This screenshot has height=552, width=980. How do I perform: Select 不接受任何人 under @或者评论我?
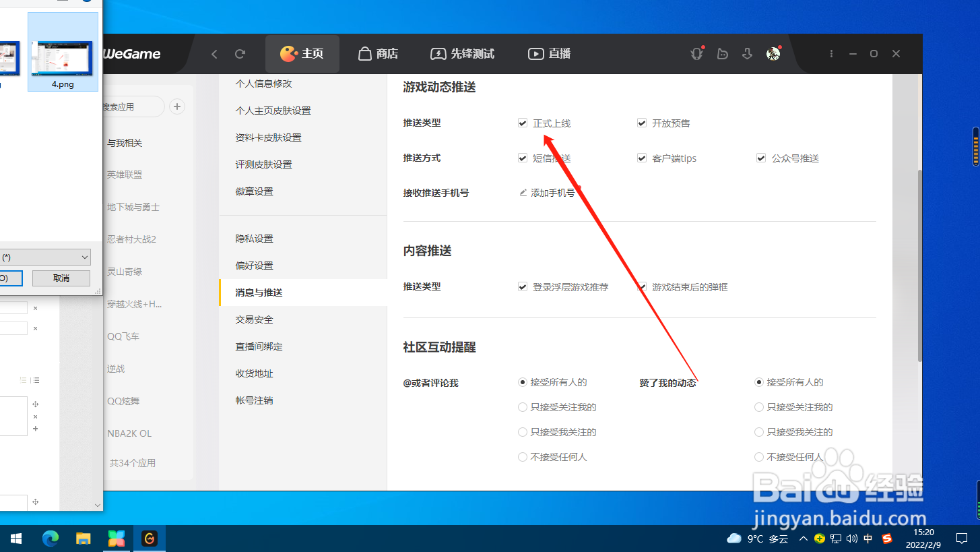523,457
